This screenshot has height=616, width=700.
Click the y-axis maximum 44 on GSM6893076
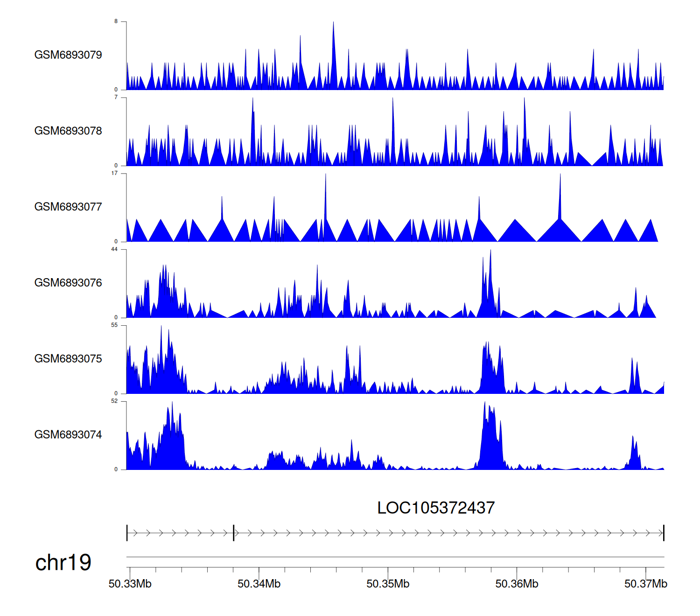[x=114, y=249]
